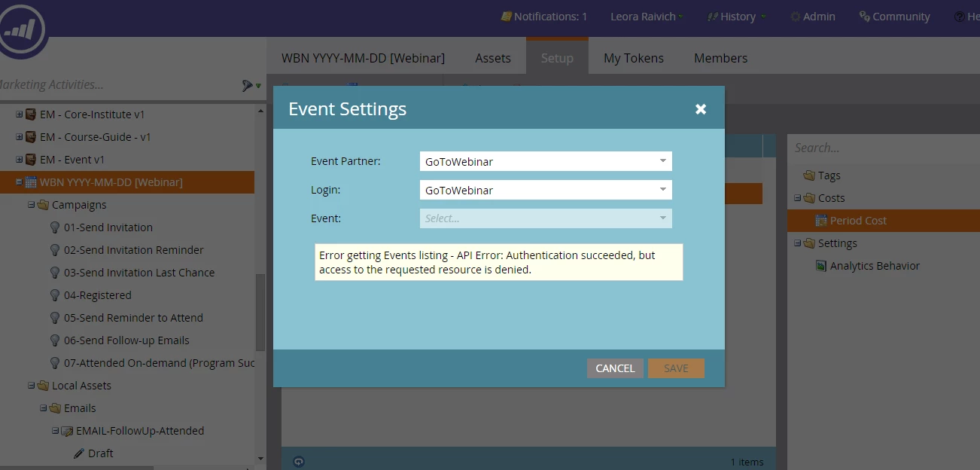Image resolution: width=980 pixels, height=470 pixels.
Task: Click the History icon
Action: coord(712,17)
